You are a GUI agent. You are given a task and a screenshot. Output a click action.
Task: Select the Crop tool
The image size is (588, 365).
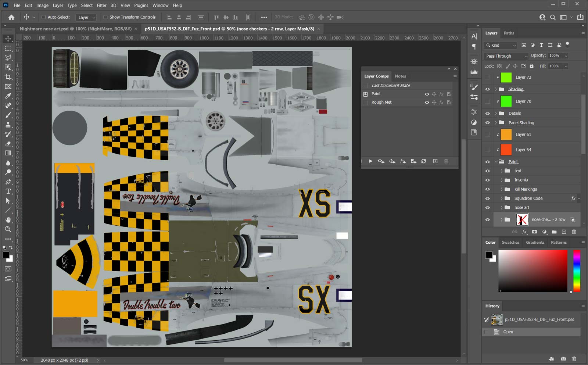coord(8,77)
